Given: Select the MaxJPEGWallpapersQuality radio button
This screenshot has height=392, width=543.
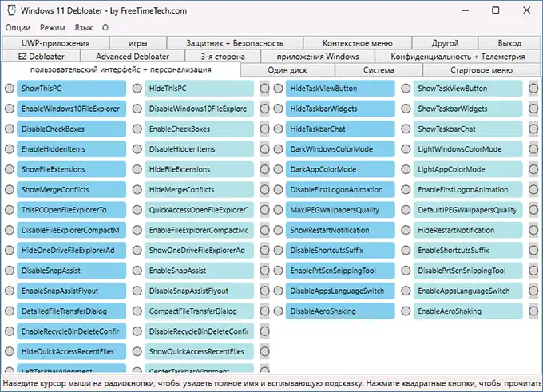Looking at the screenshot, I should pos(278,210).
